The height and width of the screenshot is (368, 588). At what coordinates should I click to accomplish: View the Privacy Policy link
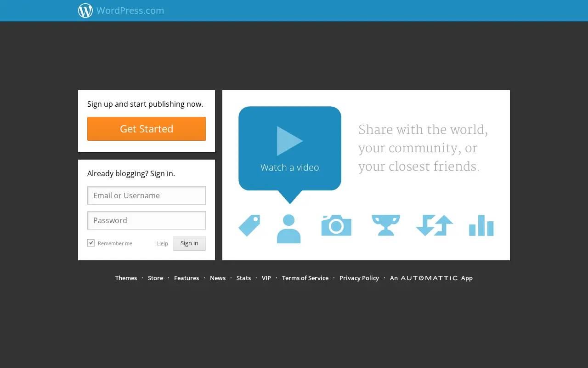(x=359, y=278)
